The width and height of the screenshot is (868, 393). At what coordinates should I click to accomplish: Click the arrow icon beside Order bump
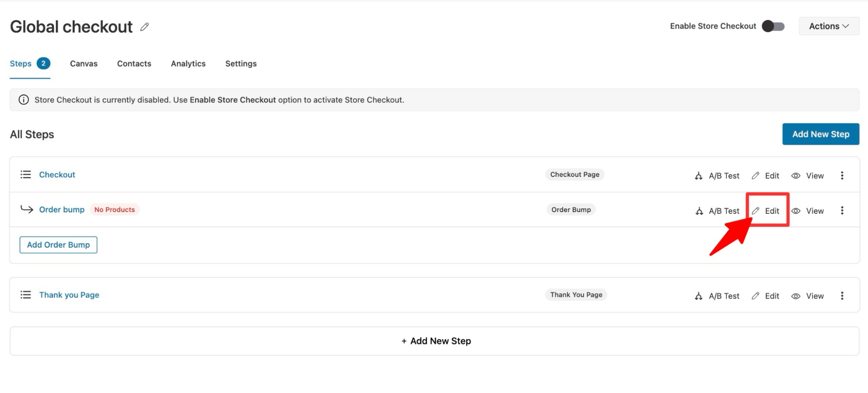point(27,210)
